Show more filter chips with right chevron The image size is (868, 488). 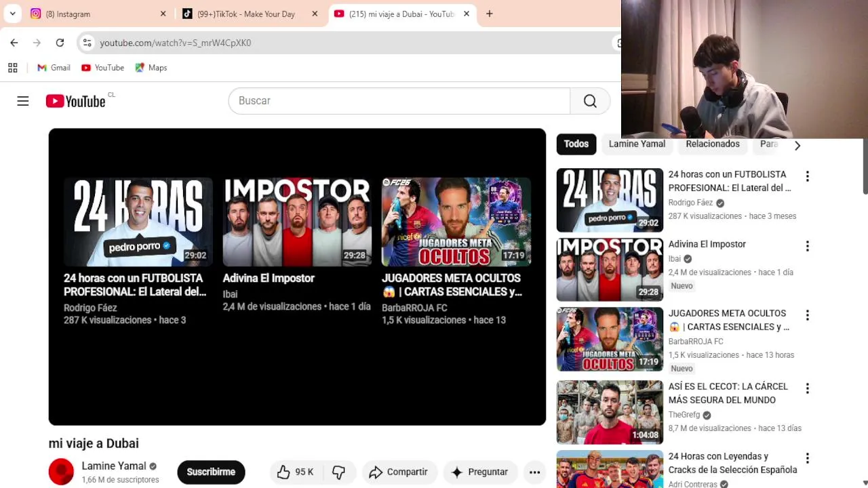click(797, 145)
